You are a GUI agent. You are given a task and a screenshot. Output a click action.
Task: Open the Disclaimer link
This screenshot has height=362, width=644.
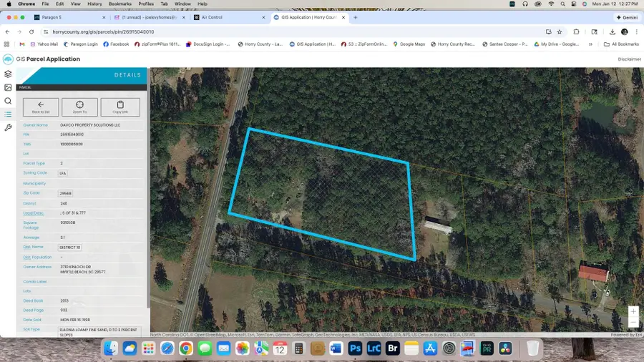[x=629, y=59]
